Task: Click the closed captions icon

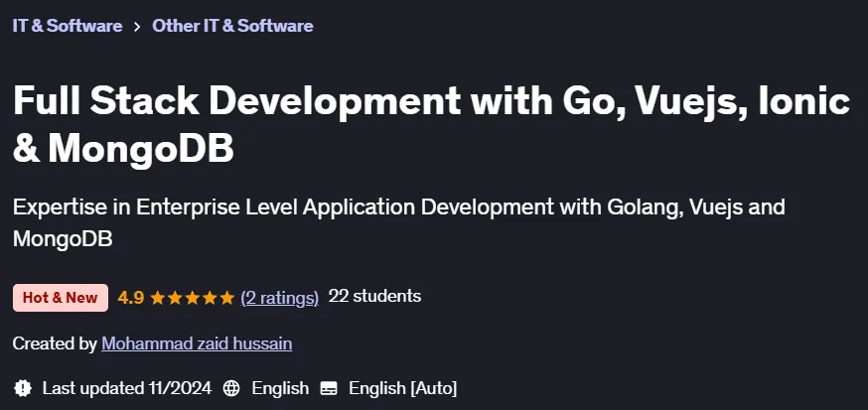Action: (x=329, y=388)
